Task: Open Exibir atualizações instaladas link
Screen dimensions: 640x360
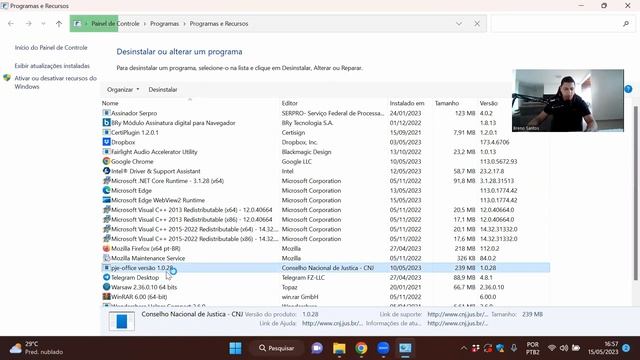Action: [52, 66]
